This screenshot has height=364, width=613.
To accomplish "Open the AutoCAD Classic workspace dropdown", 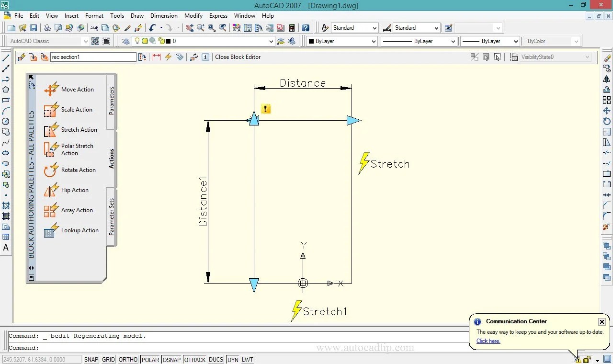I will pos(49,41).
